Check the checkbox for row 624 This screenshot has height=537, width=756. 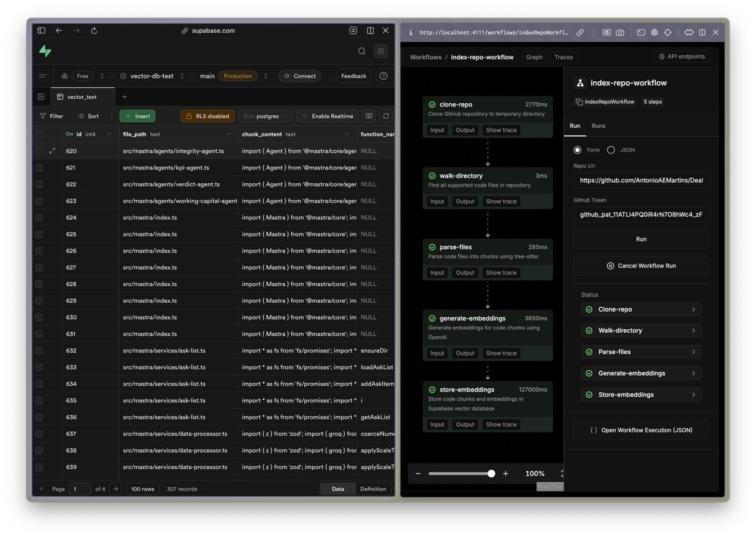click(x=39, y=218)
